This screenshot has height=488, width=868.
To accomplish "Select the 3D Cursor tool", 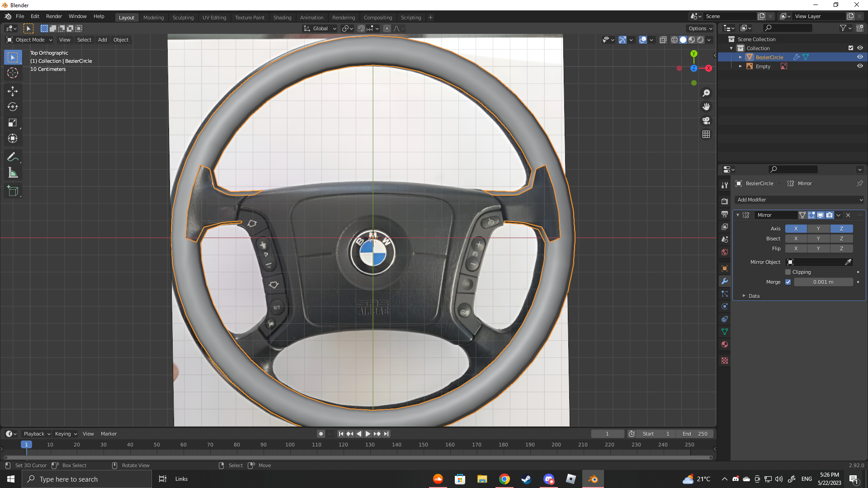I will 13,73.
